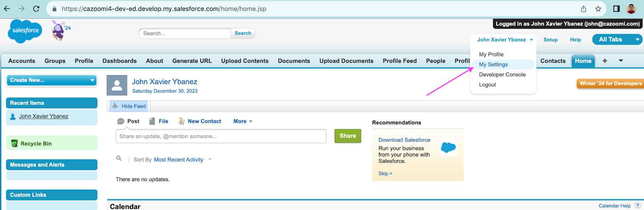Open the About tab
The image size is (644, 210).
pos(155,61)
